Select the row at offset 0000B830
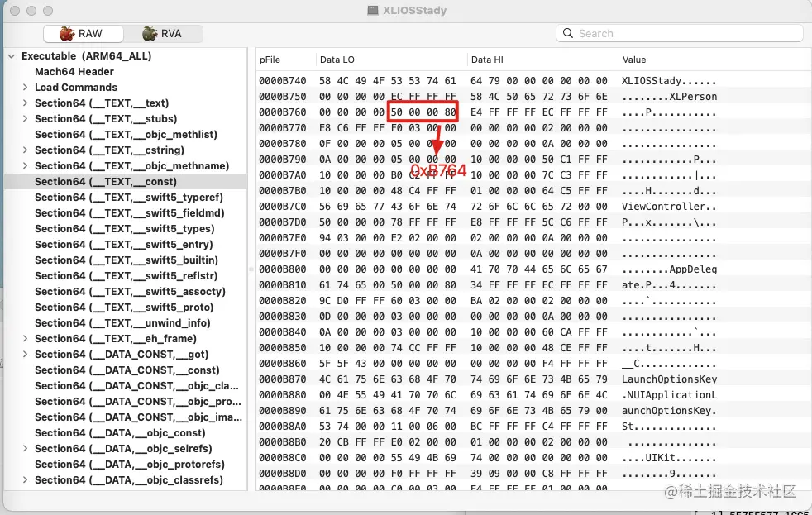The image size is (812, 515). pos(533,317)
